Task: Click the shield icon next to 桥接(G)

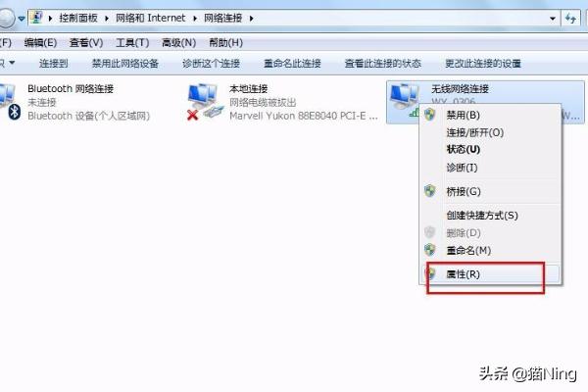Action: 430,191
